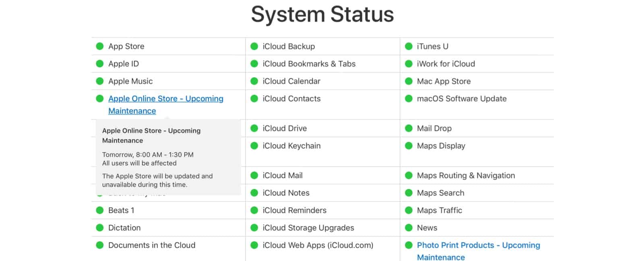This screenshot has height=261, width=644.
Task: Click the green status dot beside Apple Music
Action: point(100,81)
